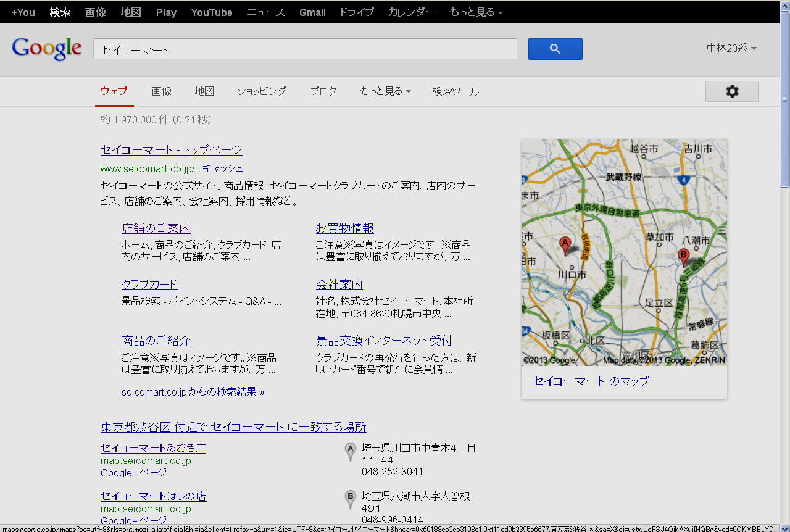Image resolution: width=790 pixels, height=532 pixels.
Task: Switch to the ショッピング tab
Action: pos(262,91)
